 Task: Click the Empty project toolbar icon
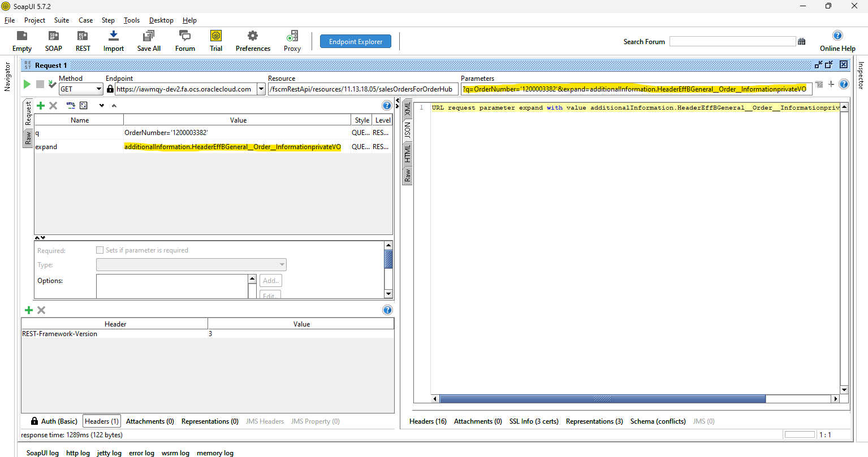coord(22,41)
